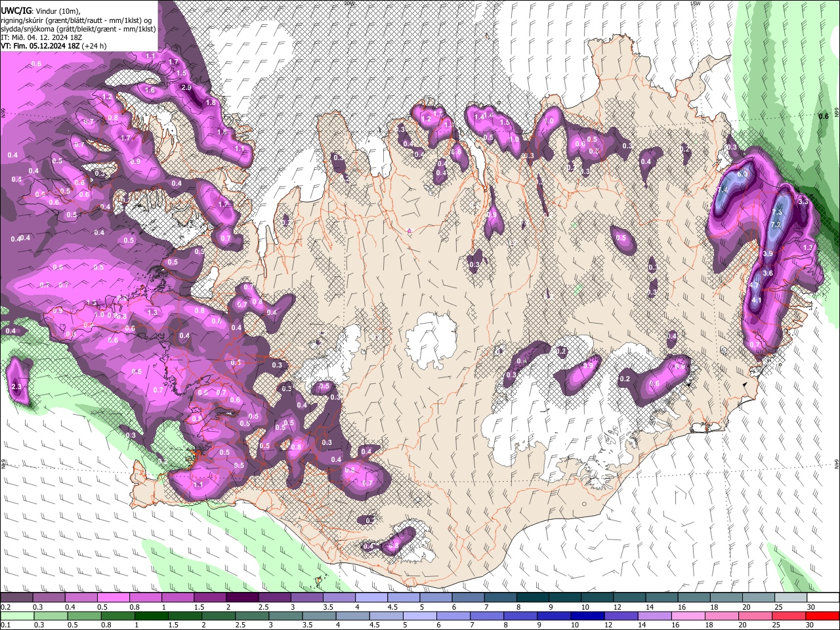Select the deep navy blue 10–12 rain-scale swatch

tap(587, 616)
